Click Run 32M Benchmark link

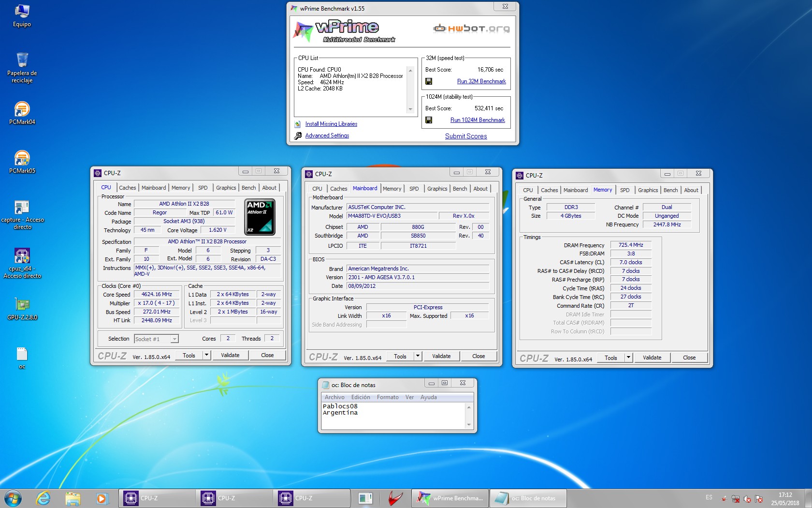click(481, 81)
